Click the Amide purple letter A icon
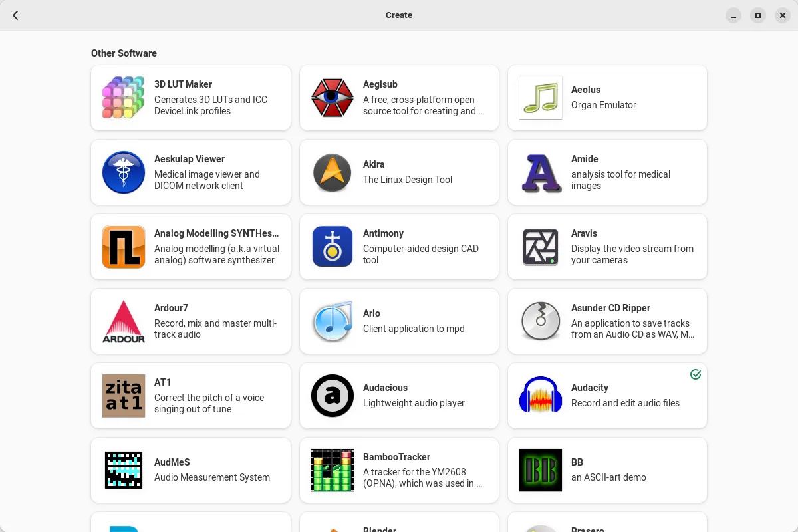 541,172
